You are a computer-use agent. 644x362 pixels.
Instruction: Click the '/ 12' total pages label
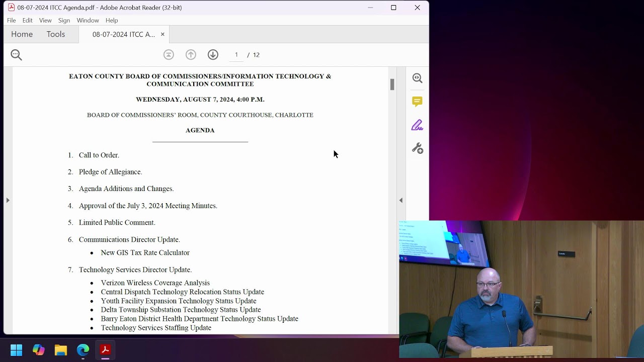[254, 55]
